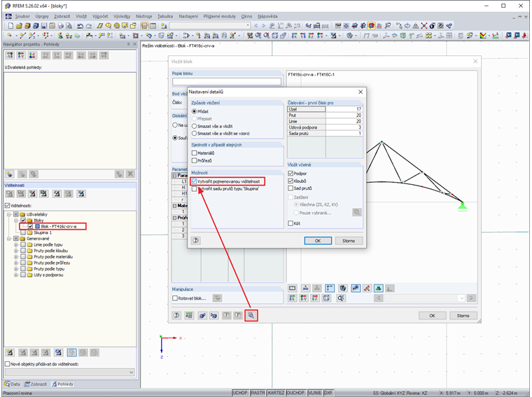This screenshot has height=397, width=532.
Task: Click the View in X direction toolbar icon
Action: [294, 35]
